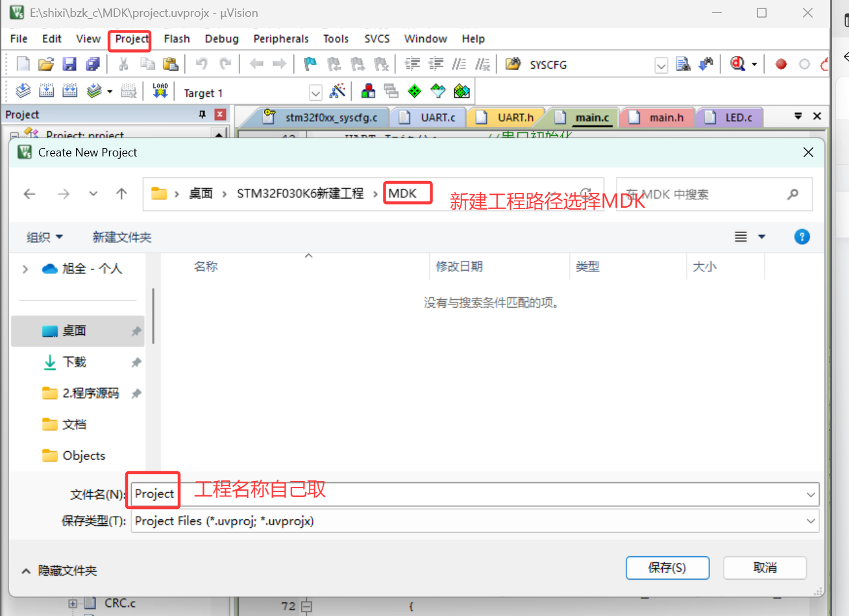Open the editor tab list dropdown arrow

[x=798, y=116]
